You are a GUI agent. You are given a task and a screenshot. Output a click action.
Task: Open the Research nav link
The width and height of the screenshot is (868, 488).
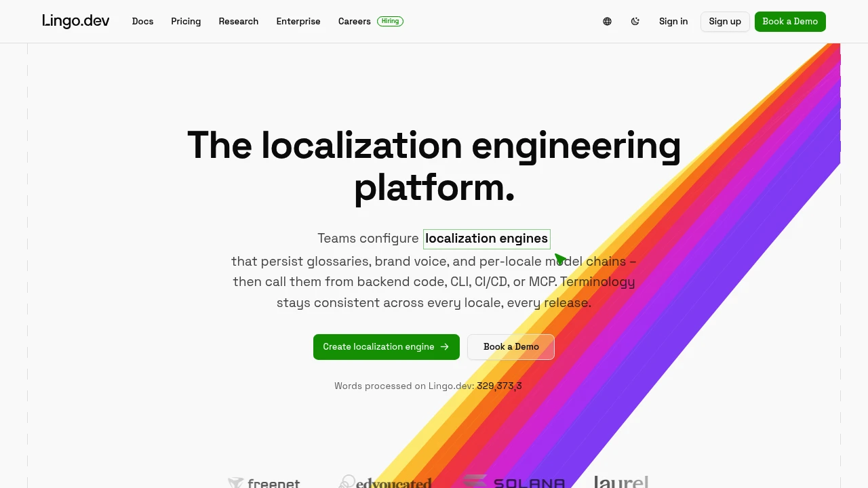(x=239, y=22)
